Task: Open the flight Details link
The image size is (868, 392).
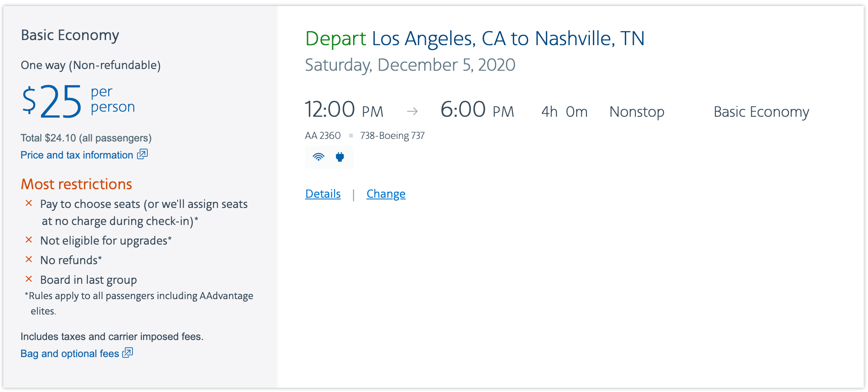Action: [323, 194]
